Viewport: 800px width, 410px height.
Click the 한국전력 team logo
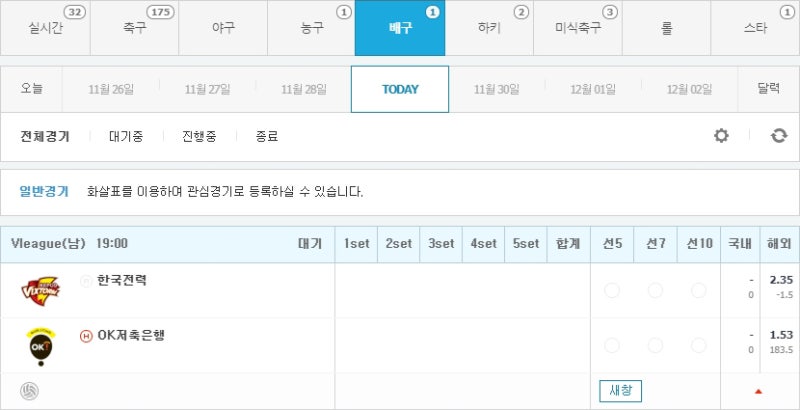[40, 290]
